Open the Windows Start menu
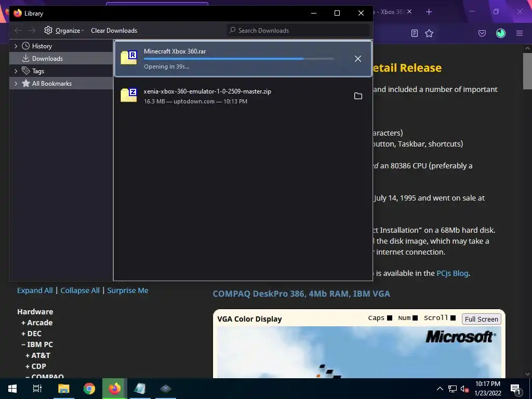This screenshot has width=532, height=399. tap(12, 389)
